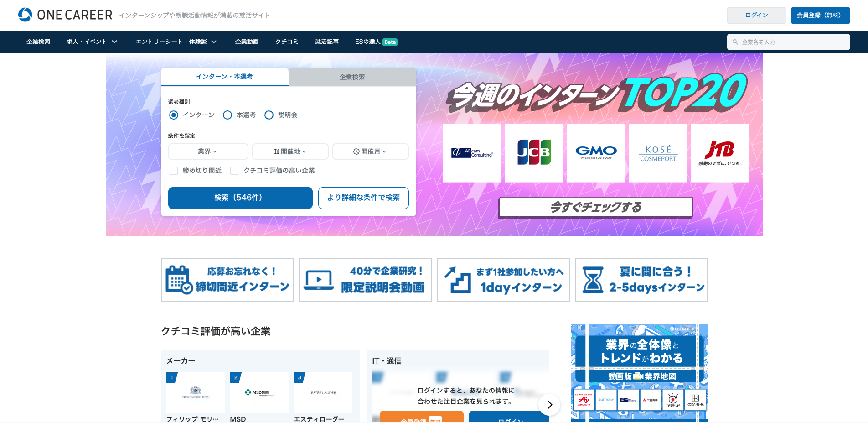Expand the エントリーシート・体験談 menu
Viewport: 868px width, 423px height.
tap(176, 42)
